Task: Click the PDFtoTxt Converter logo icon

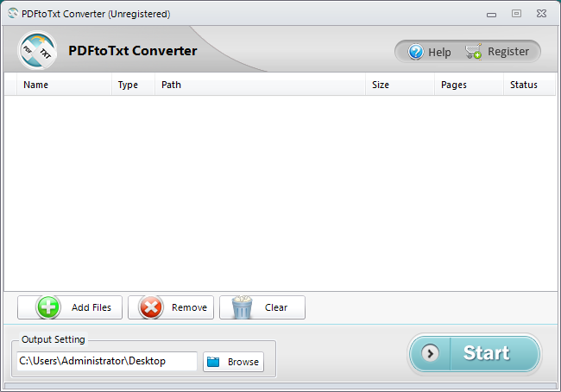Action: point(38,50)
